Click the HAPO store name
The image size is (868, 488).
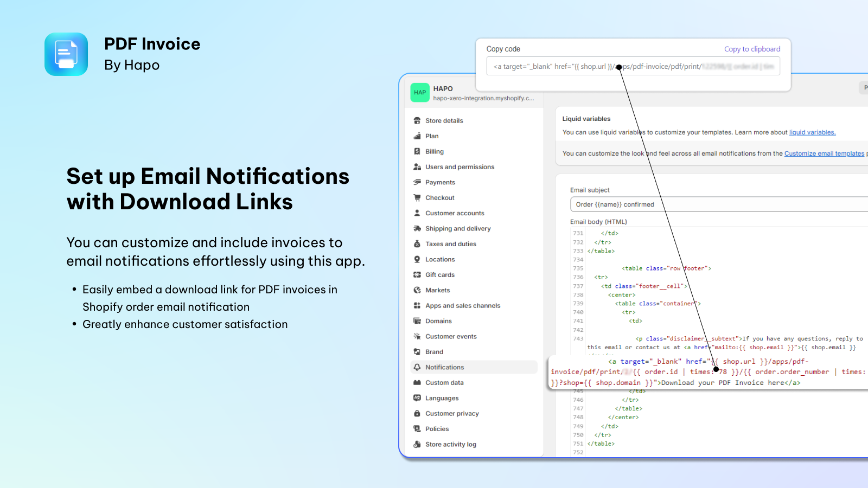click(443, 88)
